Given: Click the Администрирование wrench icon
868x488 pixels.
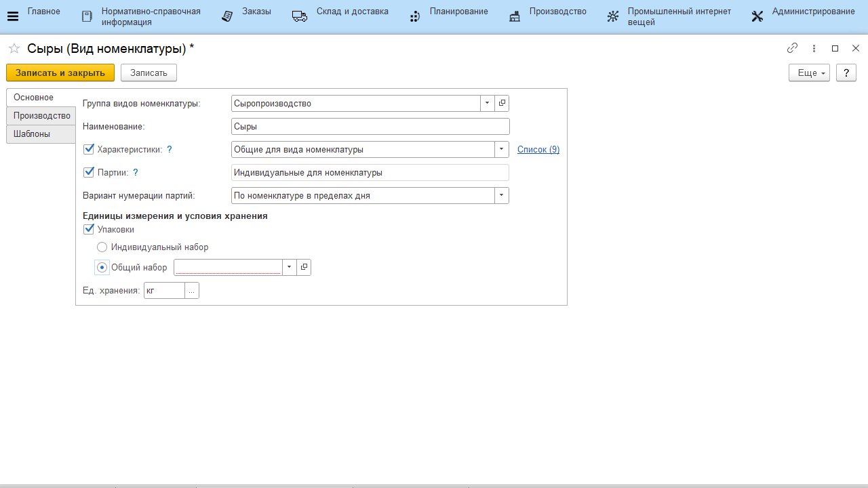Looking at the screenshot, I should [757, 16].
